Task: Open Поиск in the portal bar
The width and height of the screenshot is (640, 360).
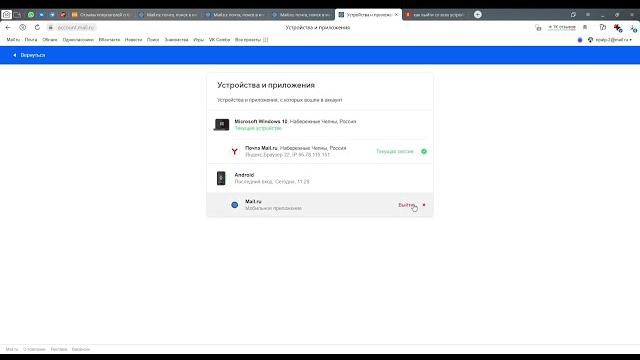Action: point(153,40)
